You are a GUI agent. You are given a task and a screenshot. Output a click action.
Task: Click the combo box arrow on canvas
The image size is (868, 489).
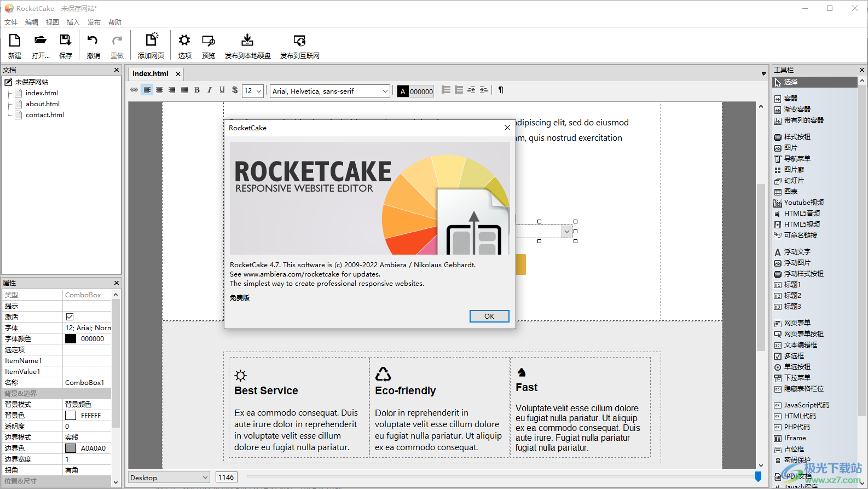click(x=566, y=232)
